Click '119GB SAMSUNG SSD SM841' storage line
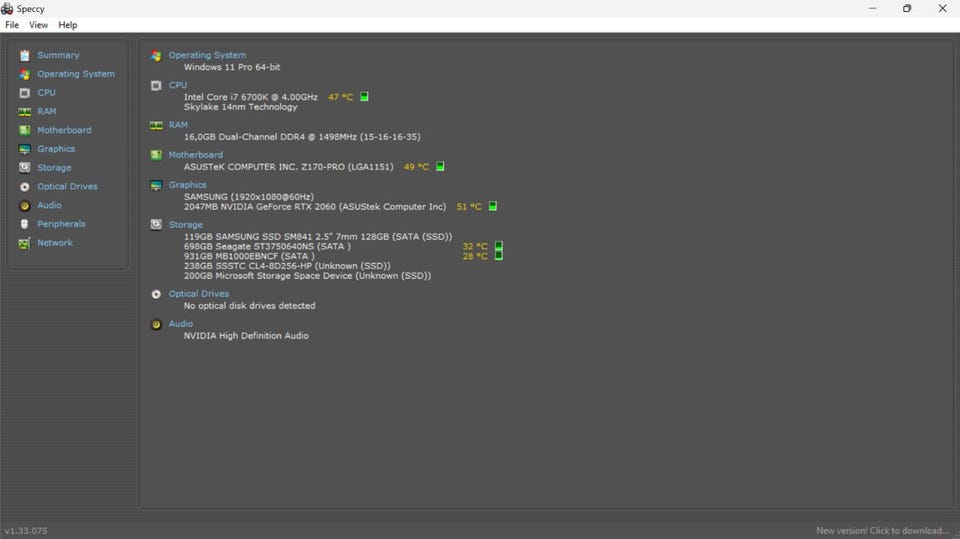The height and width of the screenshot is (539, 960). click(318, 236)
